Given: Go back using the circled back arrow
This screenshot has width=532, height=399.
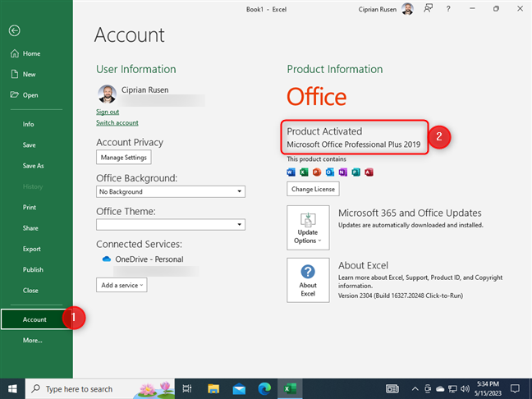Looking at the screenshot, I should [14, 31].
